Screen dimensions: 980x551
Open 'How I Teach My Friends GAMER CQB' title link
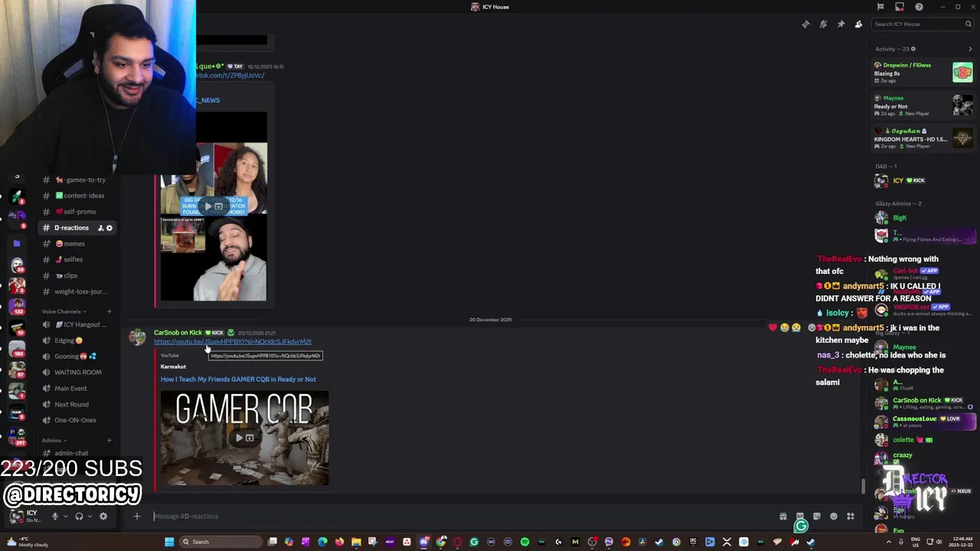coord(238,380)
